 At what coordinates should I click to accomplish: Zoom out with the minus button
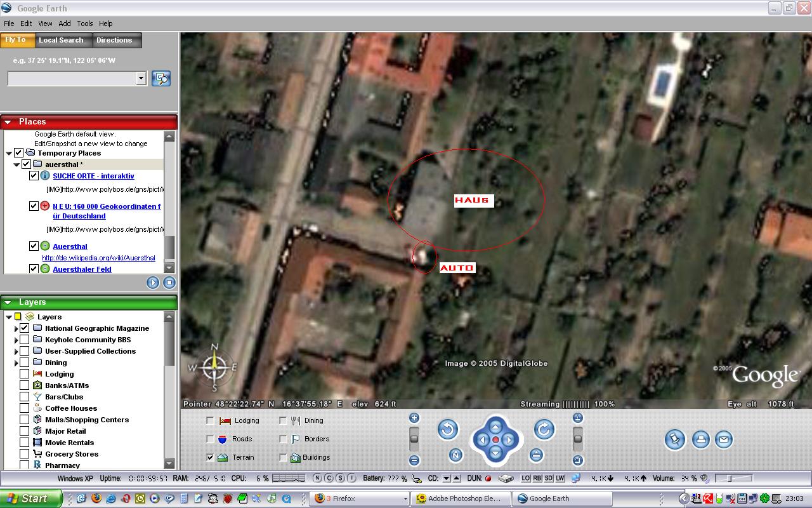pyautogui.click(x=414, y=460)
